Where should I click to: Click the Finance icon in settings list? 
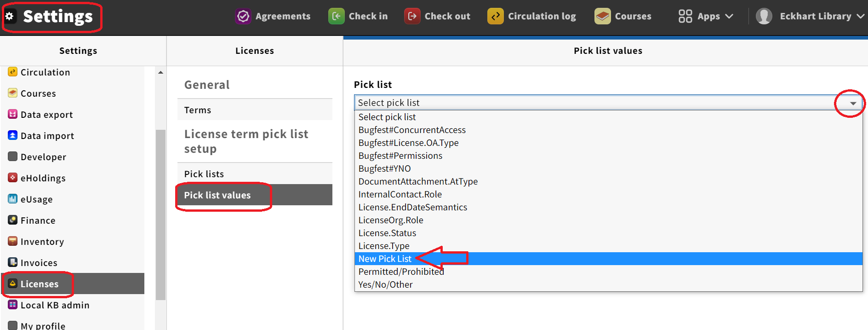coord(13,220)
